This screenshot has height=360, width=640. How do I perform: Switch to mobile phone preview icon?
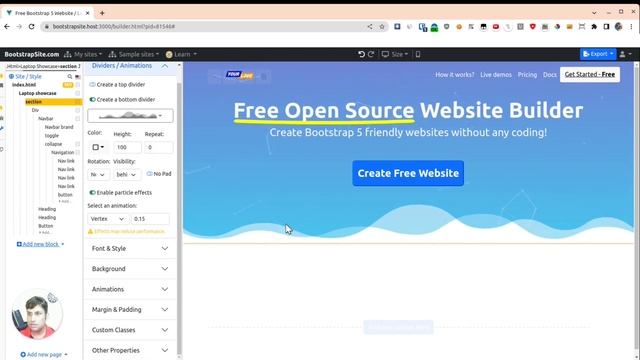click(418, 54)
